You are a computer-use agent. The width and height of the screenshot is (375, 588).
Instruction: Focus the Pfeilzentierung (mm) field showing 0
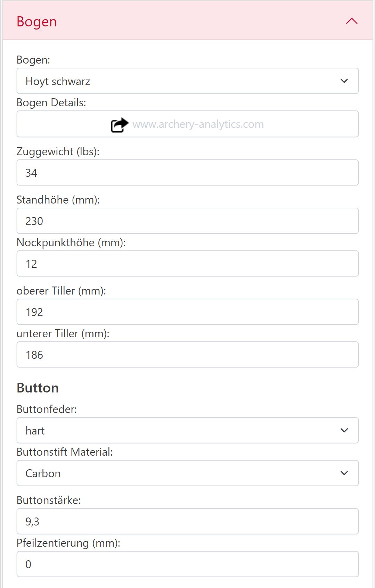[187, 564]
